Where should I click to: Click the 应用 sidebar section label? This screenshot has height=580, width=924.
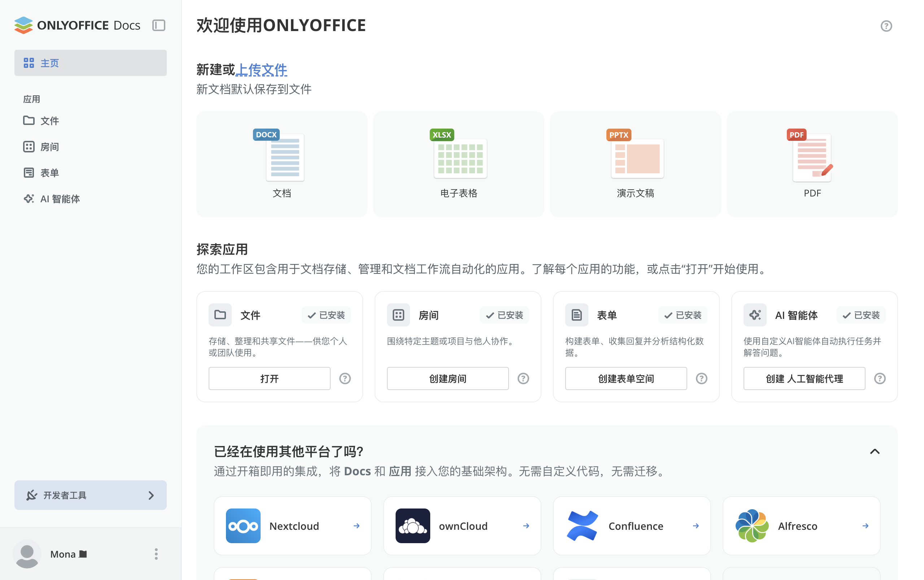click(31, 99)
